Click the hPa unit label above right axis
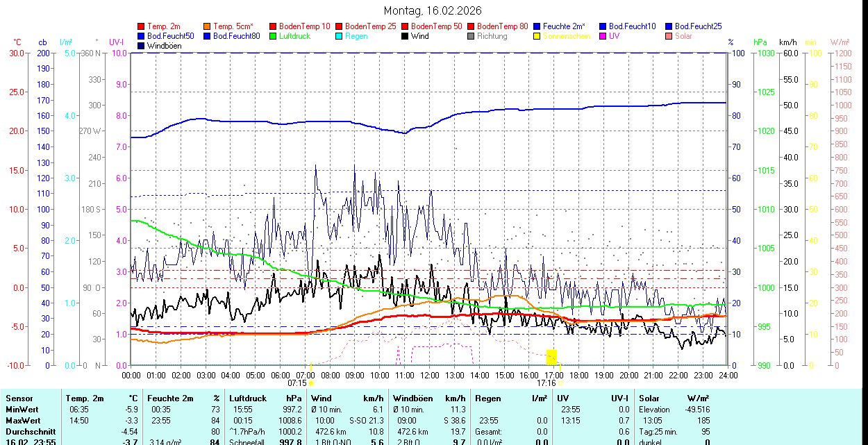The height and width of the screenshot is (445, 868). pyautogui.click(x=762, y=42)
